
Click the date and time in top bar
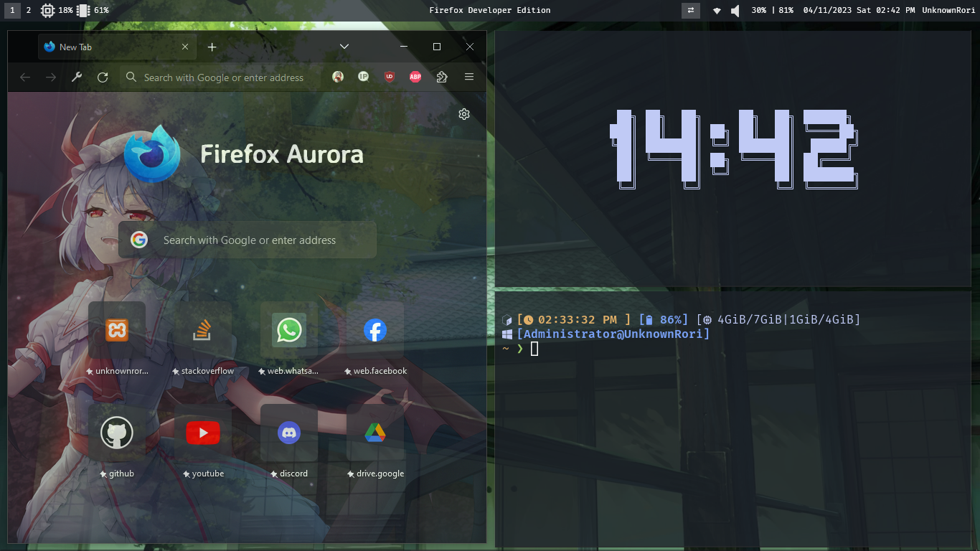point(859,10)
